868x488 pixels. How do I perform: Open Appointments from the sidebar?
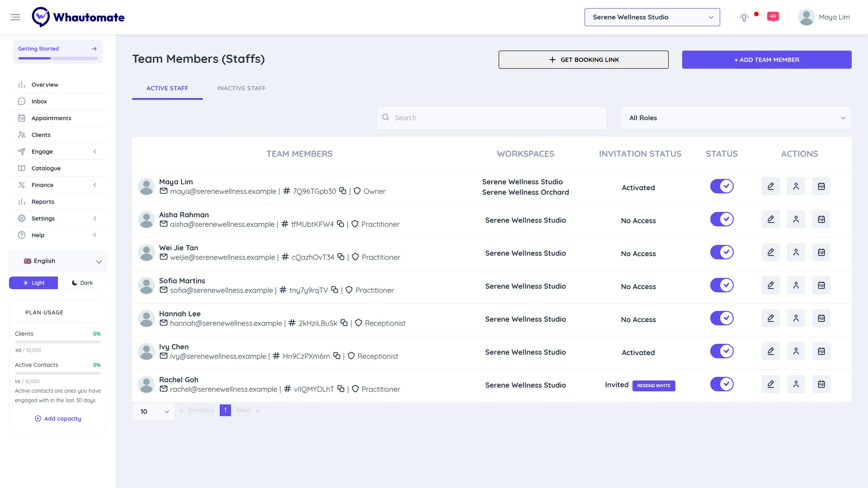58,118
